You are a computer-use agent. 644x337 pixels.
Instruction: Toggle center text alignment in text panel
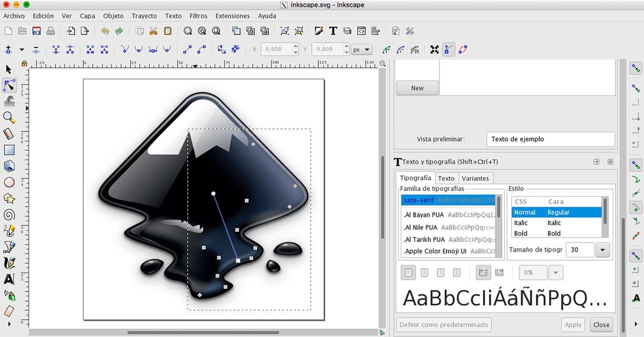tap(424, 273)
